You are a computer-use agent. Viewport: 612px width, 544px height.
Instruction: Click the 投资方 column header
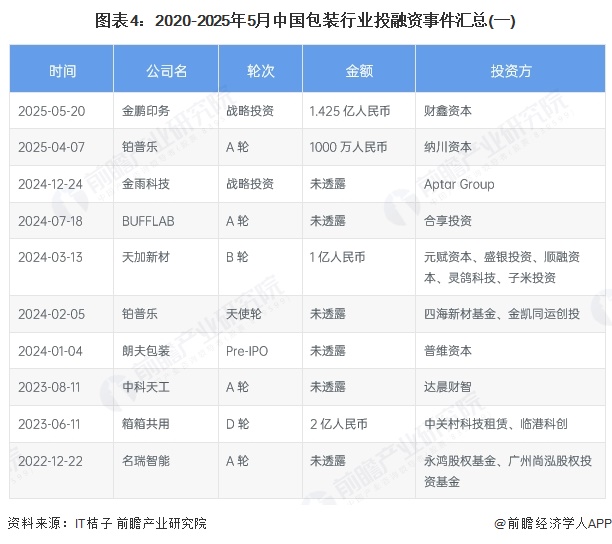(x=510, y=71)
